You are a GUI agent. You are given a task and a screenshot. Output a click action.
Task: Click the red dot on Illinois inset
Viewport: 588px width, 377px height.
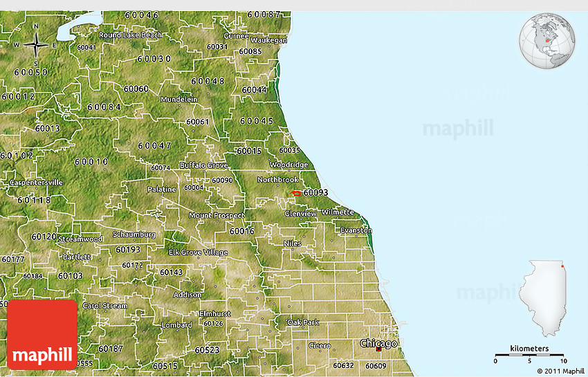562,265
